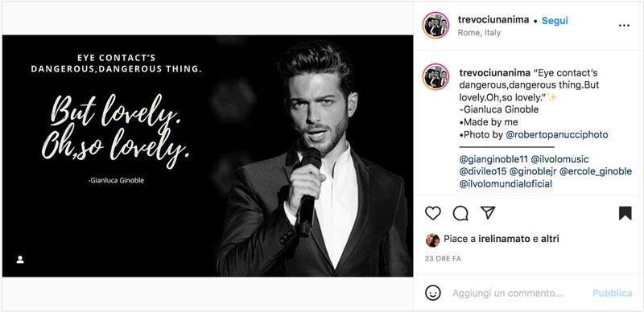The height and width of the screenshot is (312, 644).
Task: Share post with paper plane icon
Action: (x=488, y=212)
